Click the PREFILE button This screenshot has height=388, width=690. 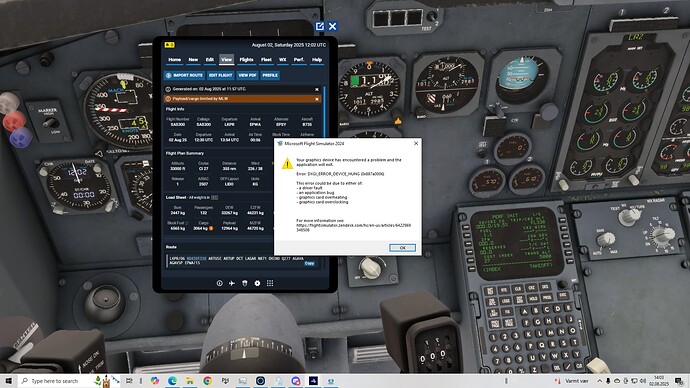[270, 75]
